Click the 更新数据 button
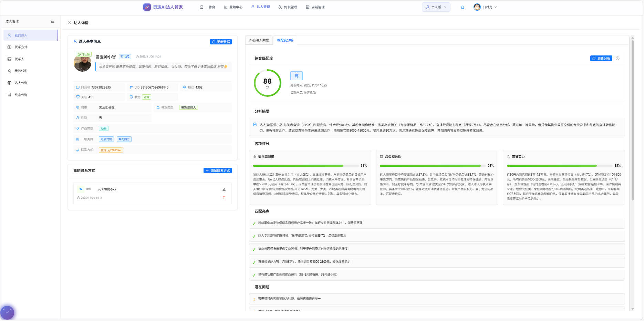644x321 pixels. point(221,42)
